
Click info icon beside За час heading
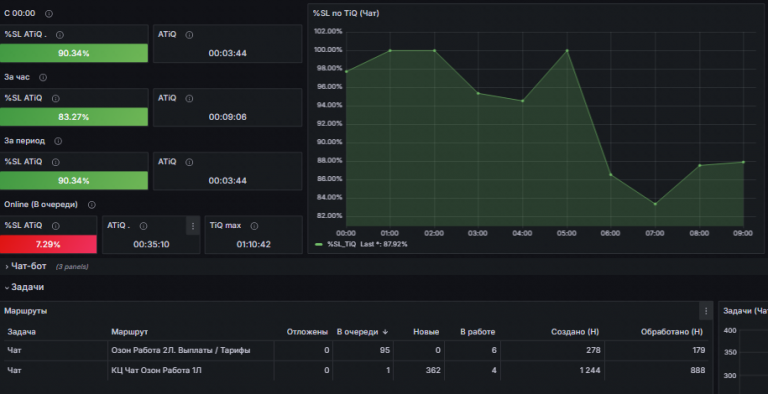[x=43, y=77]
